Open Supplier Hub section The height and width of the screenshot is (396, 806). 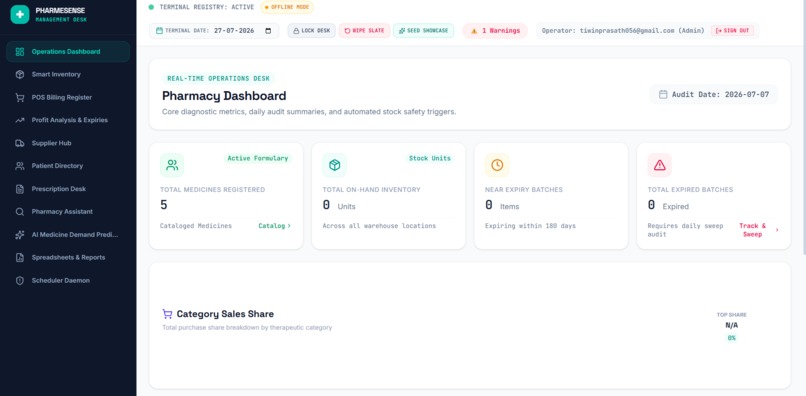click(x=68, y=143)
